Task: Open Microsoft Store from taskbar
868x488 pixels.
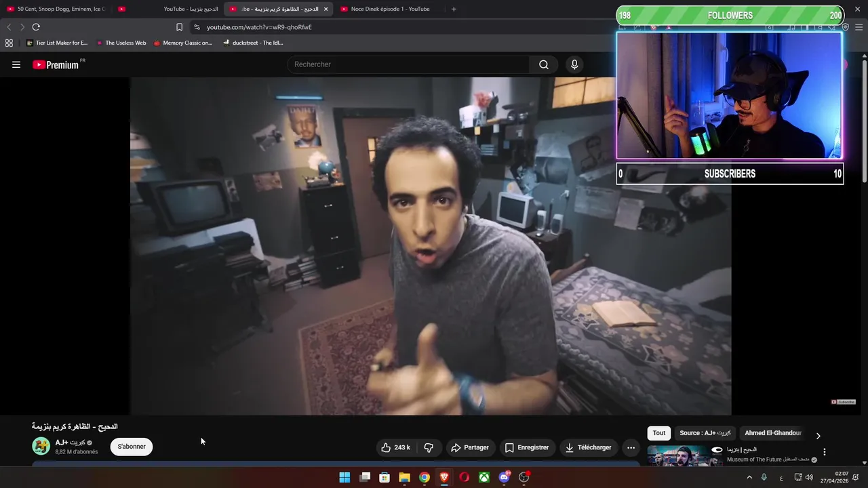Action: tap(384, 477)
